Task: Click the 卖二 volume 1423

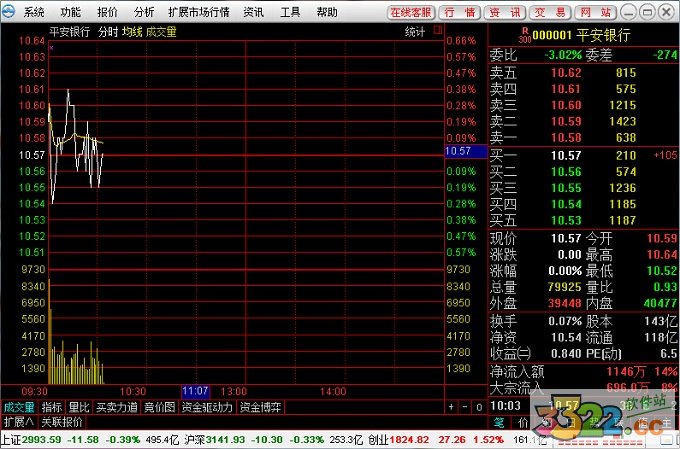Action: tap(623, 121)
